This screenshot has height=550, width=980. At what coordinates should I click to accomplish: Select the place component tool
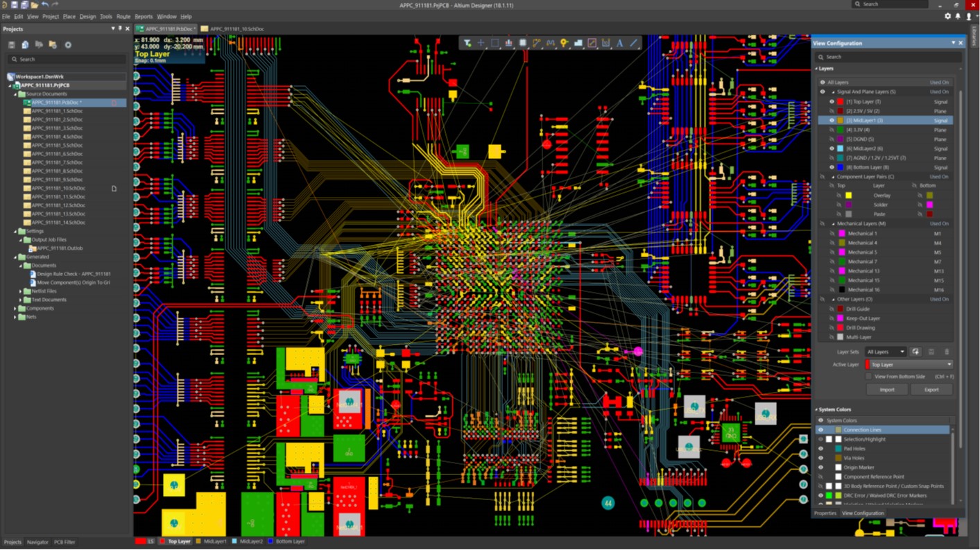(523, 43)
